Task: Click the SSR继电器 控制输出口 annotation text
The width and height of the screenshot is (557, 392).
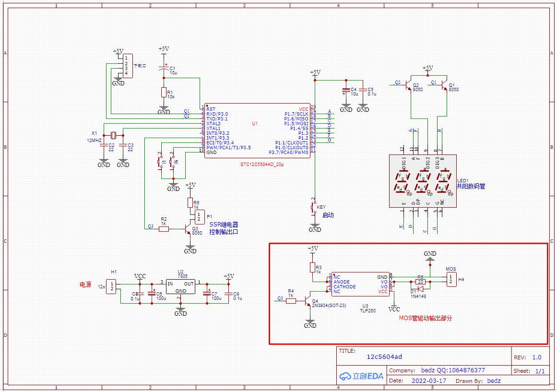Action: [x=224, y=228]
